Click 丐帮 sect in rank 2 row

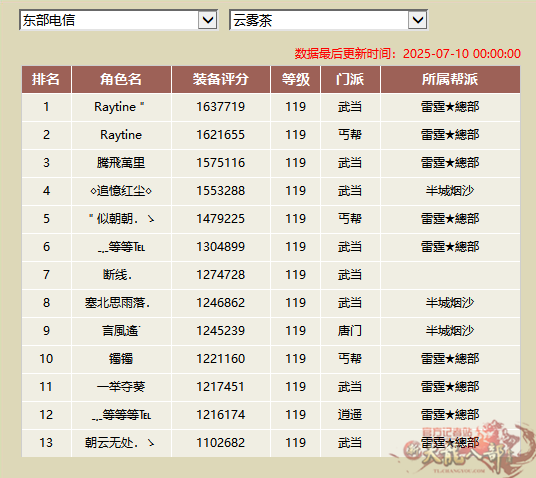coord(350,135)
